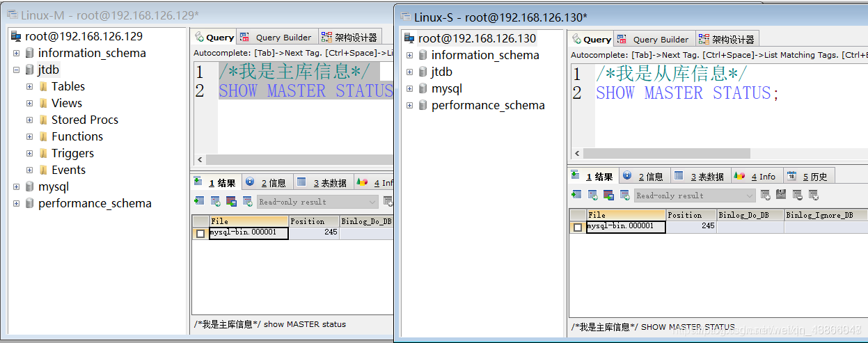The width and height of the screenshot is (868, 343).
Task: Click mysql database icon in Linux-M tree
Action: [x=29, y=186]
